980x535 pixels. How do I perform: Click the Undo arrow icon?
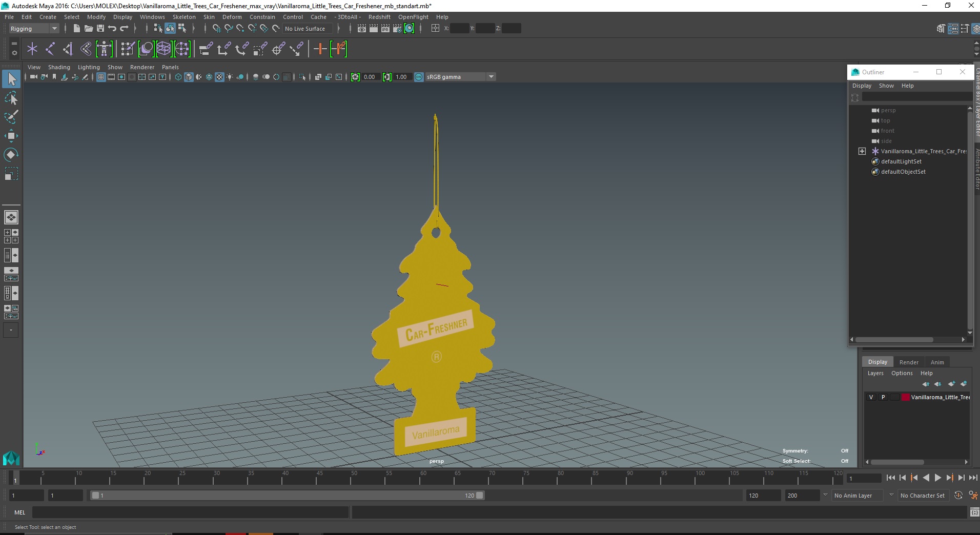112,29
